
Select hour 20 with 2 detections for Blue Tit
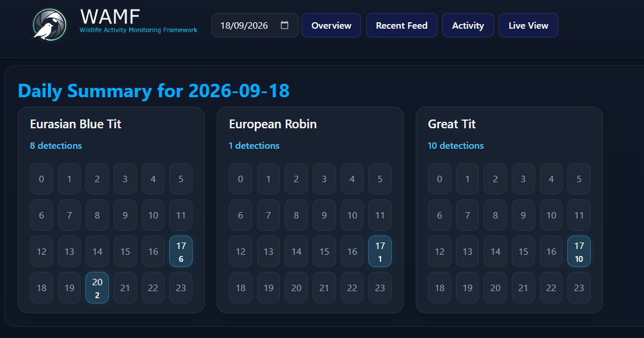click(97, 288)
